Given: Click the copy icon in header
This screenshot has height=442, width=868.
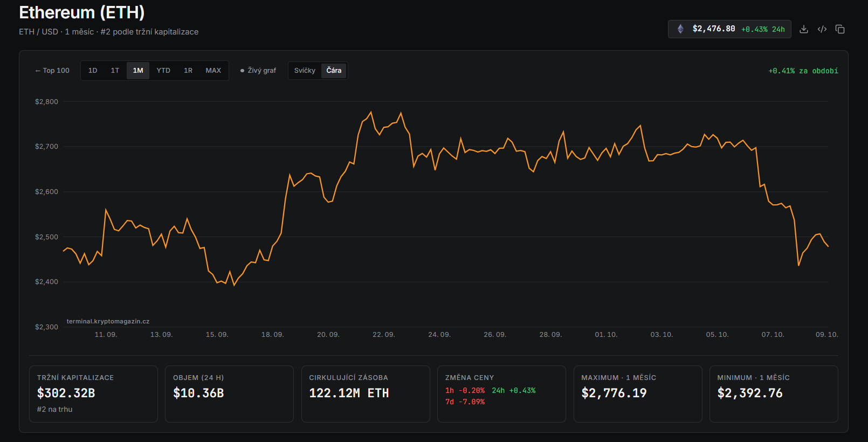Looking at the screenshot, I should point(840,29).
